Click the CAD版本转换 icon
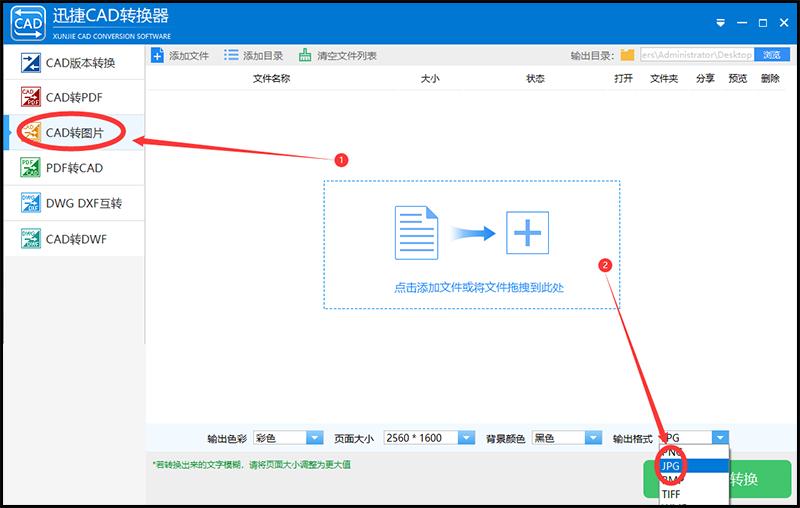Screen dimensions: 800x508 31,62
